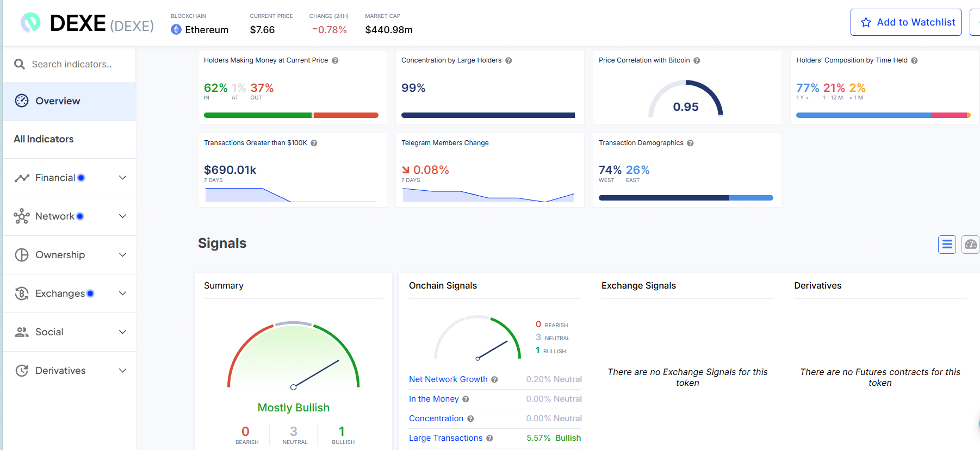Click help icon next to Transaction Demographics
This screenshot has height=450, width=980.
pyautogui.click(x=690, y=143)
